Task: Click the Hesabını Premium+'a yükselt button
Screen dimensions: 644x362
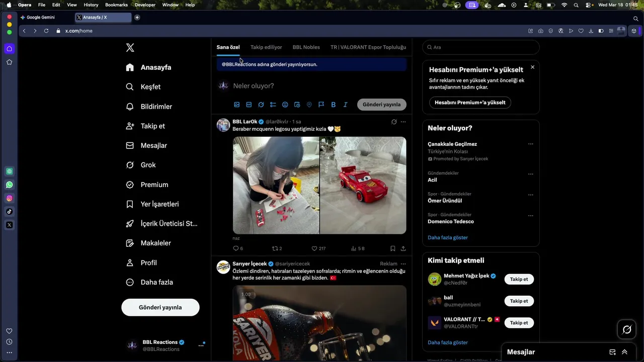Action: tap(470, 103)
